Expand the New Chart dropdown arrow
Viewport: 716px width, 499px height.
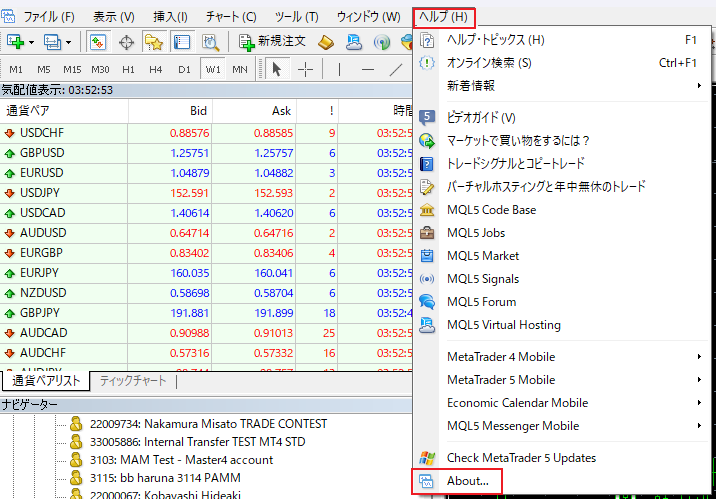[x=32, y=42]
